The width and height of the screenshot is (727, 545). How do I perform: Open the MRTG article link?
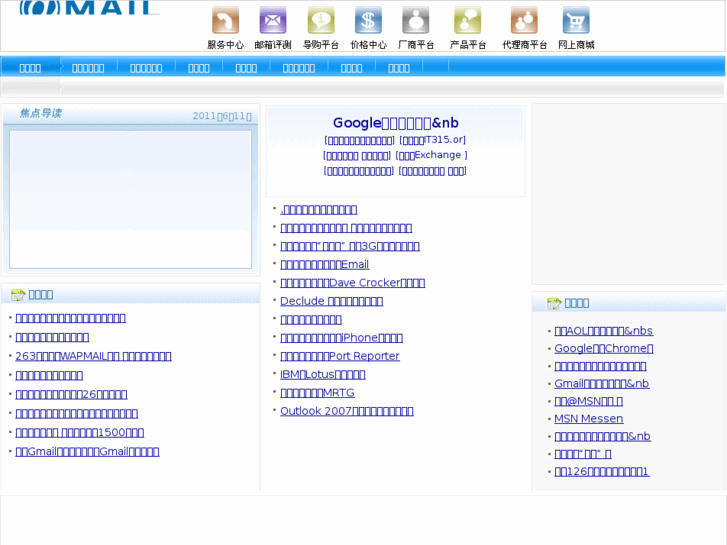coord(317,393)
